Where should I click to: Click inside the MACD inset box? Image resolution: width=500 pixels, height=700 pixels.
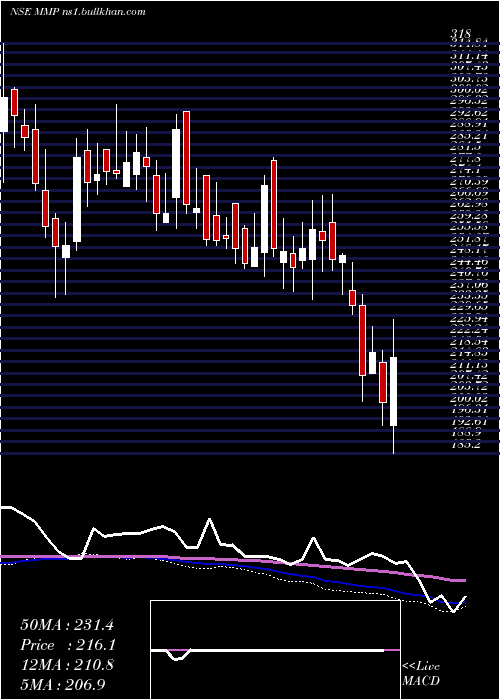(275, 650)
